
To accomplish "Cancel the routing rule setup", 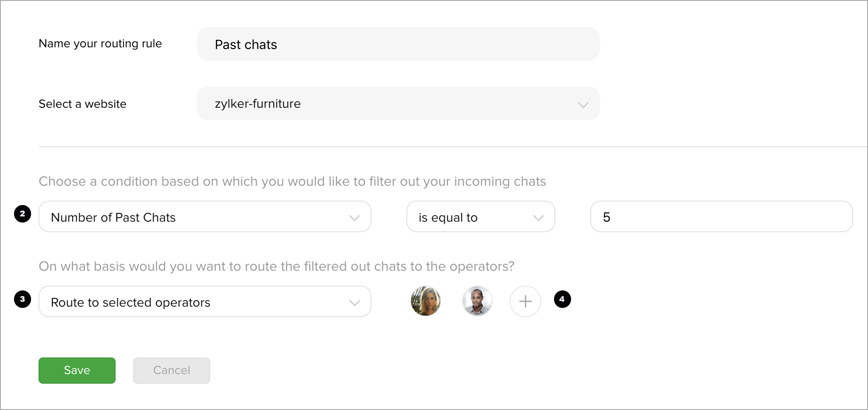I will (x=172, y=371).
